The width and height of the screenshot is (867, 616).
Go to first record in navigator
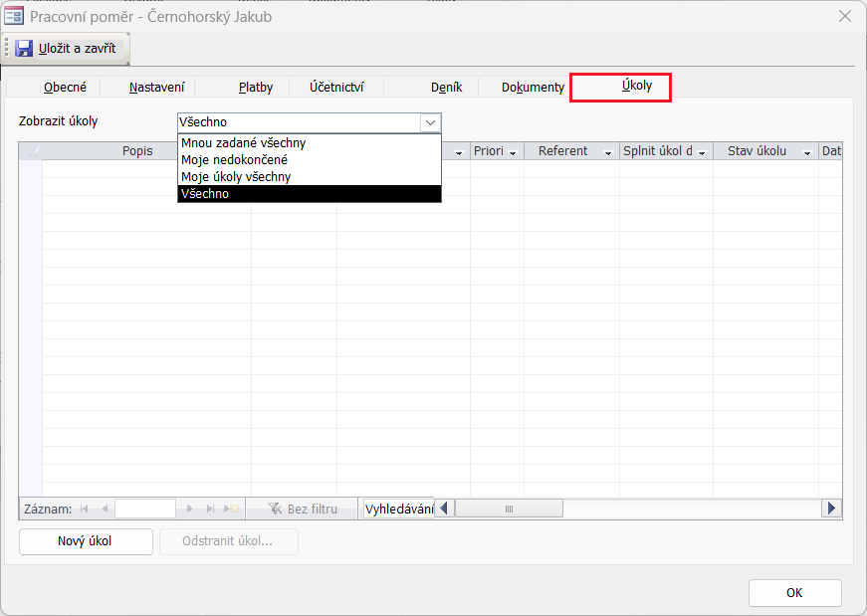pos(84,509)
